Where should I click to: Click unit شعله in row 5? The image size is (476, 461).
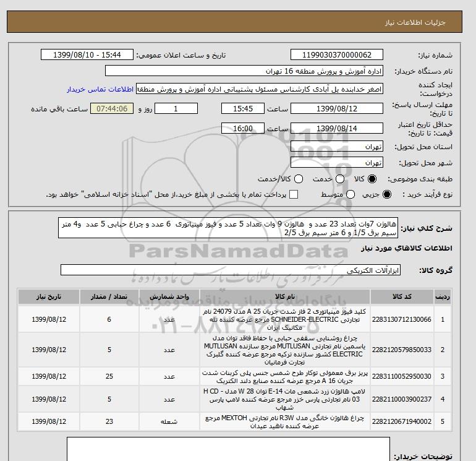pyautogui.click(x=169, y=422)
